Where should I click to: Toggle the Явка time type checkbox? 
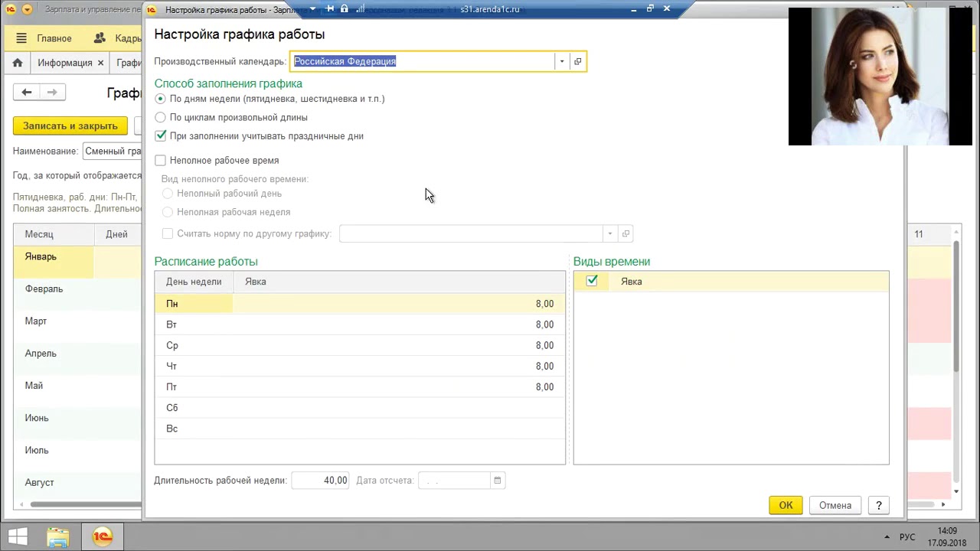[x=592, y=281]
